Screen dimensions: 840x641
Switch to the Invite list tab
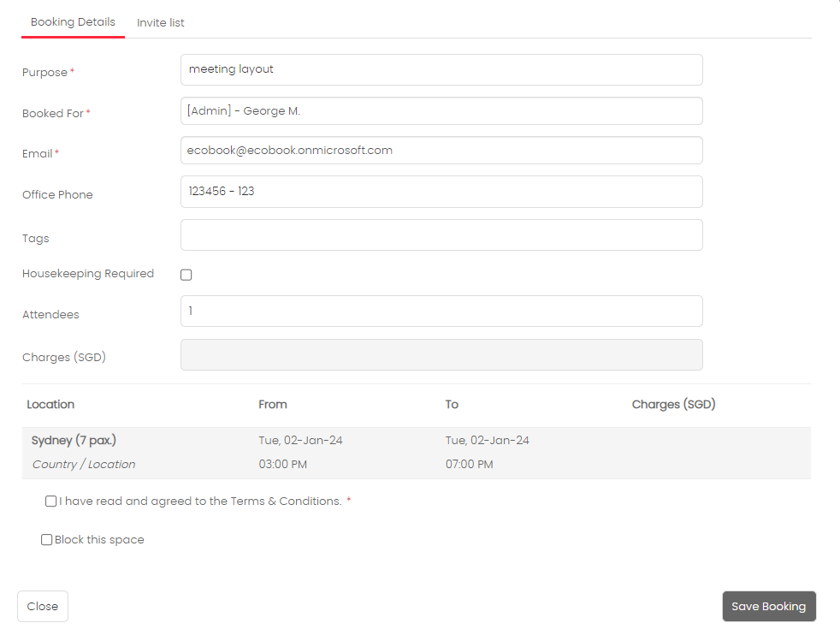coord(160,22)
